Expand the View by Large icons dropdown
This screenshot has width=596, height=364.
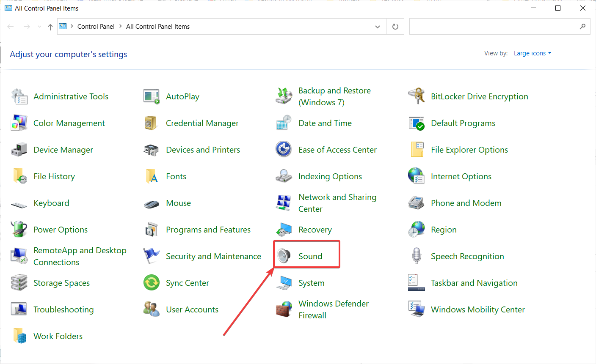tap(533, 53)
